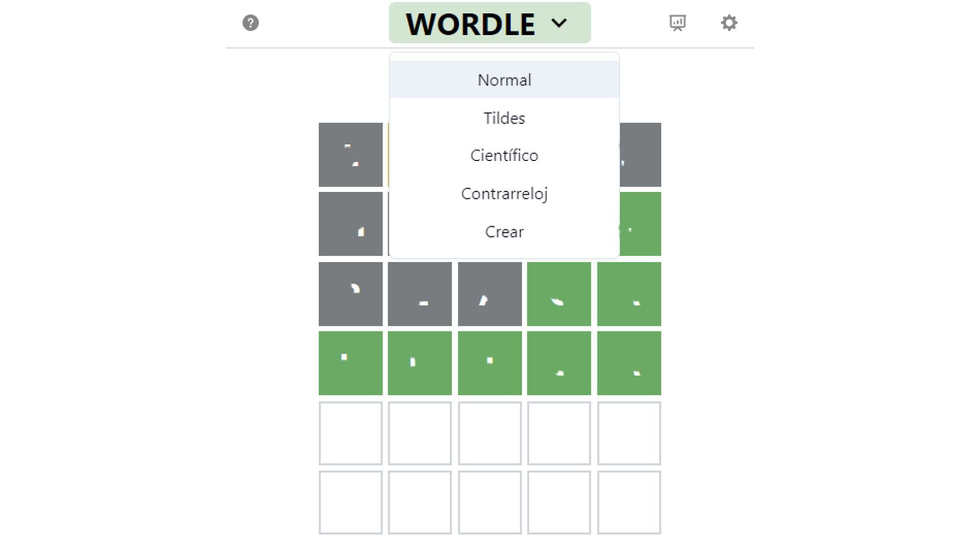Screen dimensions: 980x551
Task: Click the middle green tile in row four
Action: (x=490, y=363)
